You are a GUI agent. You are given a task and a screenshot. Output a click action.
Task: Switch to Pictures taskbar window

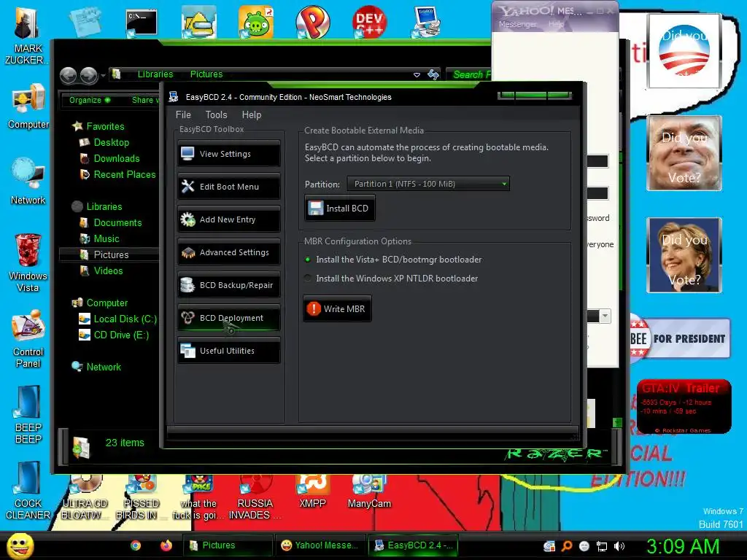coord(228,545)
